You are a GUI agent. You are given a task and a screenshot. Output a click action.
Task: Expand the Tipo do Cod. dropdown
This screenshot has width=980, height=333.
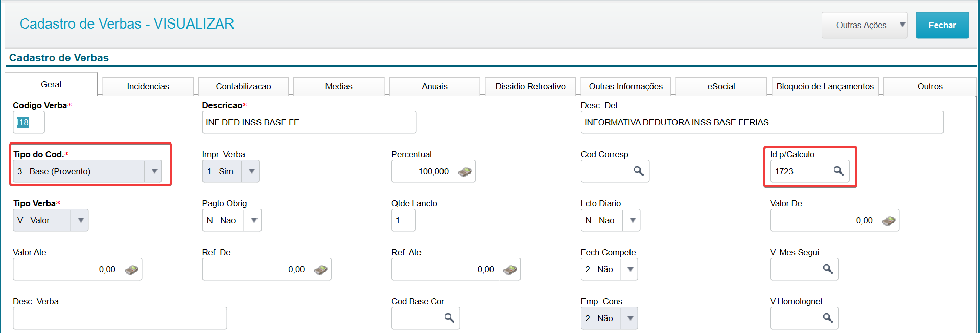tap(153, 171)
